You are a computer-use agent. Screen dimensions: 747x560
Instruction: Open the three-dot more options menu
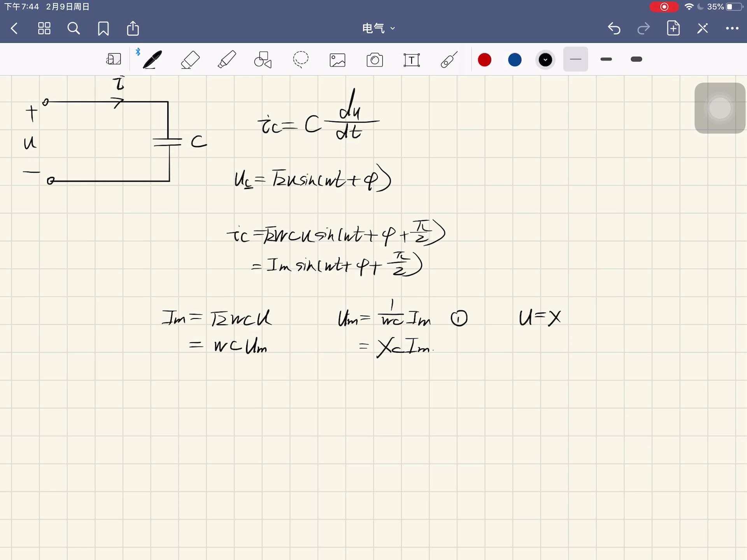point(732,28)
